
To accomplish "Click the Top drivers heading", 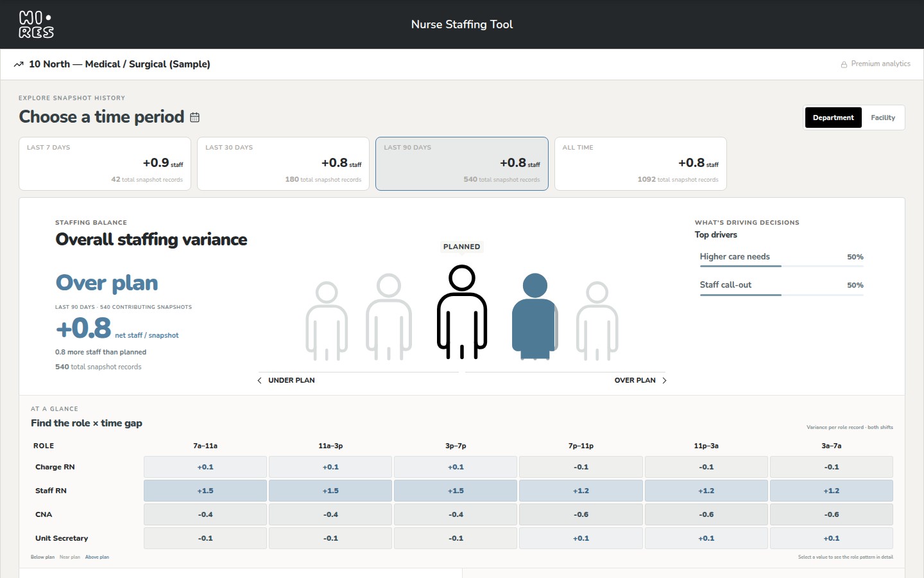I will 716,235.
